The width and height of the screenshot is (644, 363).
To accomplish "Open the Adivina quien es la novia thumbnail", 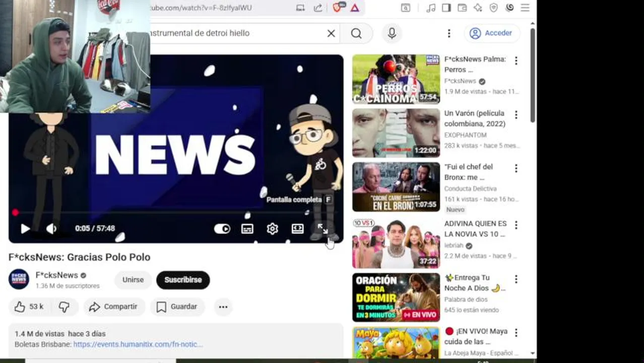I will pos(396,244).
